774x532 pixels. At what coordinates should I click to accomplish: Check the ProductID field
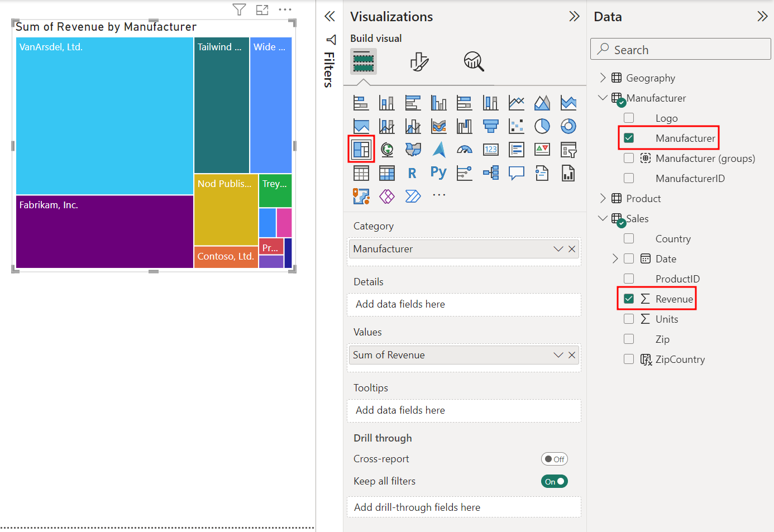(x=629, y=279)
